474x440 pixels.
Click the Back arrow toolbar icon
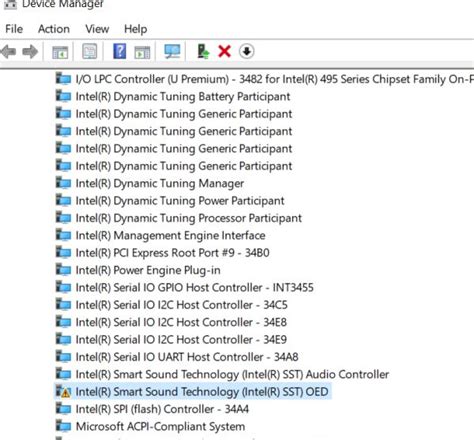pyautogui.click(x=9, y=52)
